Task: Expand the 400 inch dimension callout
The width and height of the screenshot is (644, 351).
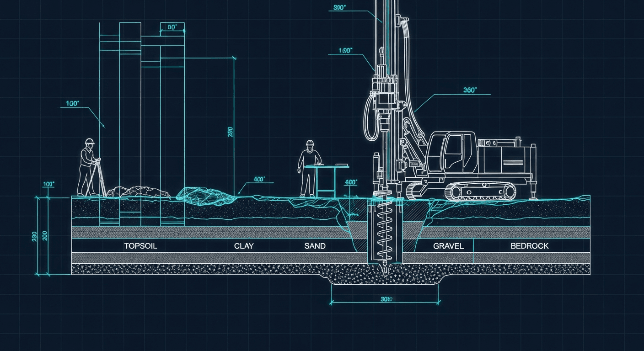Action: tap(259, 179)
